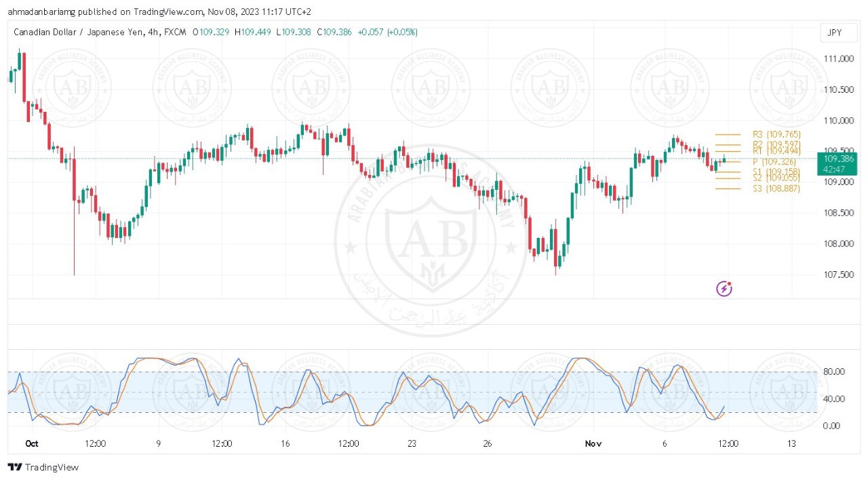Click the 23 date marker on time axis

point(412,443)
